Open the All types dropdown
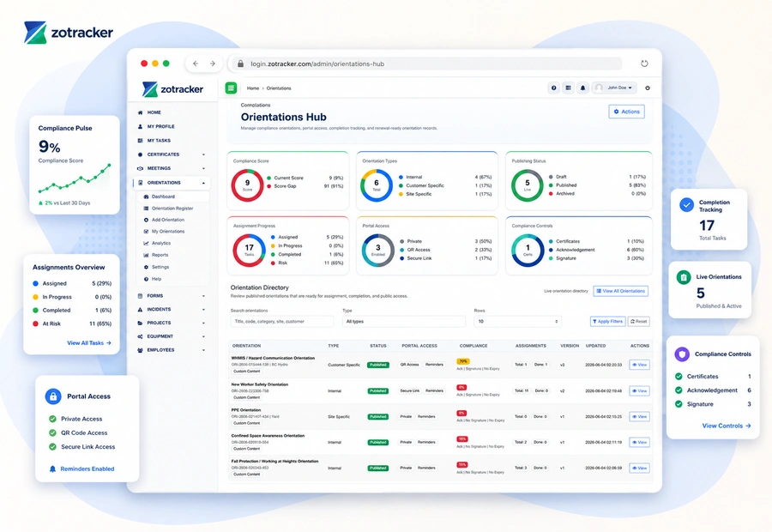This screenshot has width=772, height=532. (404, 321)
